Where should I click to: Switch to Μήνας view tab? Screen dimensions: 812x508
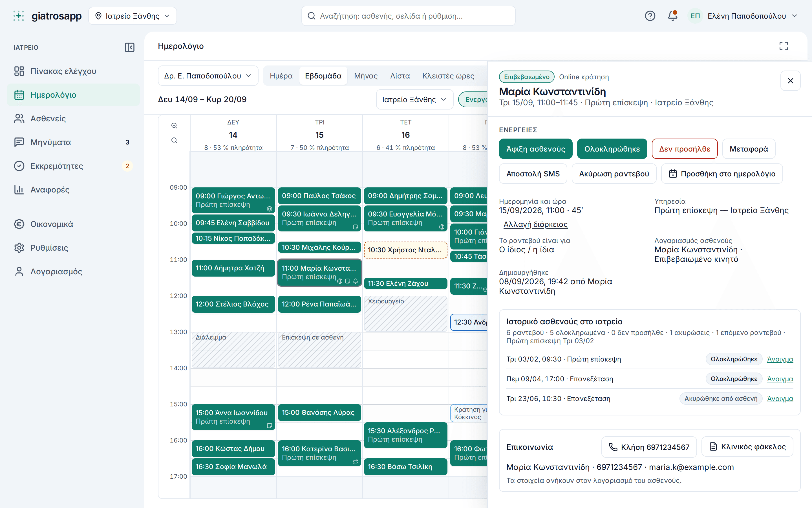(x=366, y=76)
